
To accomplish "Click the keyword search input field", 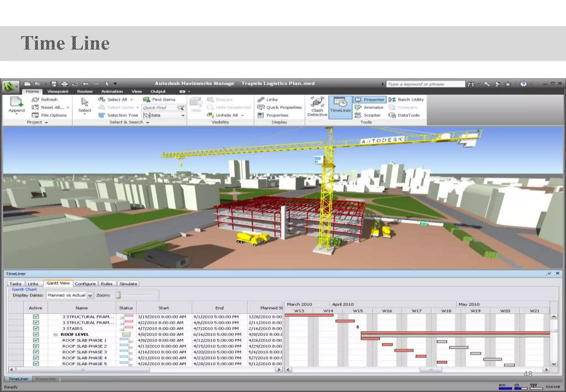I will coord(425,84).
